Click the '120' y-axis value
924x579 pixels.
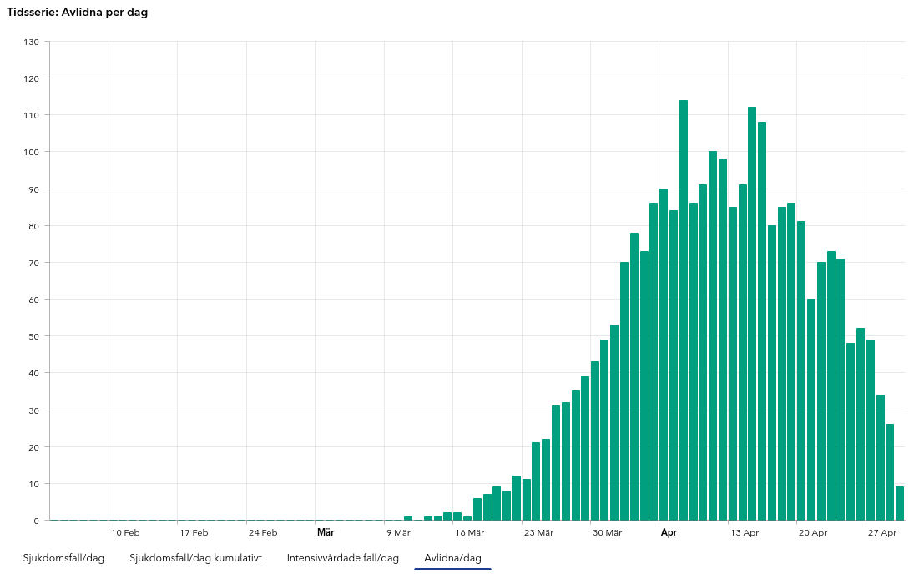[32, 78]
